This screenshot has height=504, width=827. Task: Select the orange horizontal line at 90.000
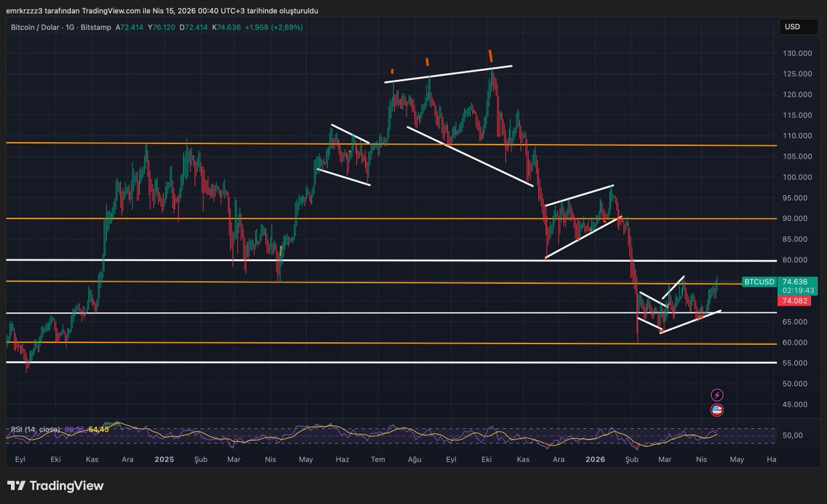click(345, 218)
